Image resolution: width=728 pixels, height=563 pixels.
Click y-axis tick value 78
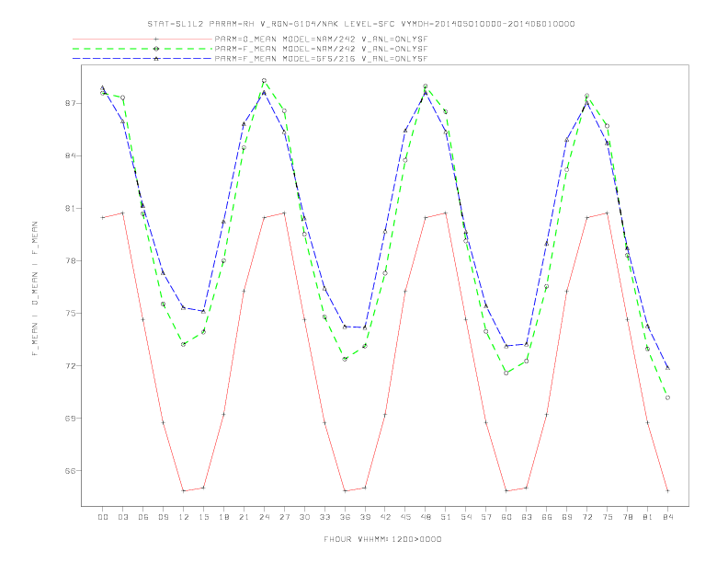click(x=70, y=260)
